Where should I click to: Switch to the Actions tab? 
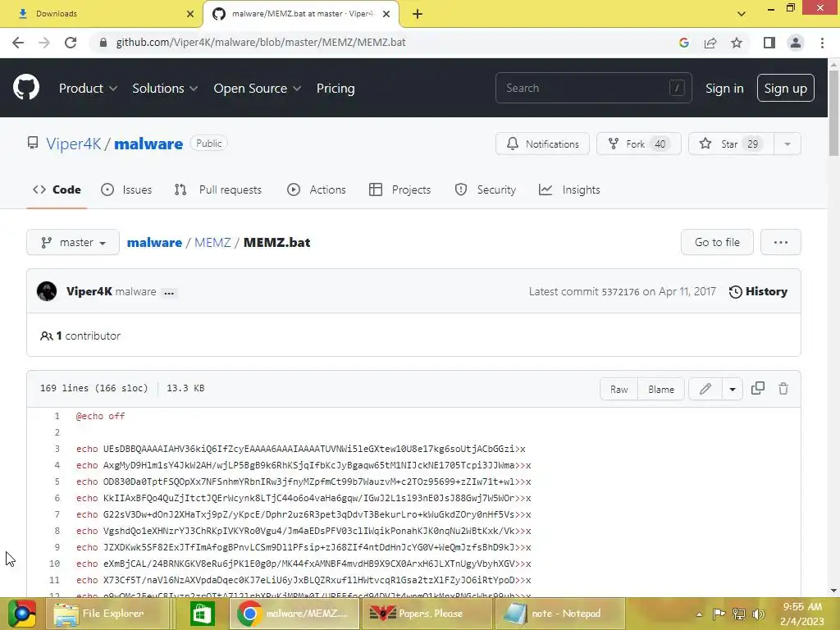[317, 189]
